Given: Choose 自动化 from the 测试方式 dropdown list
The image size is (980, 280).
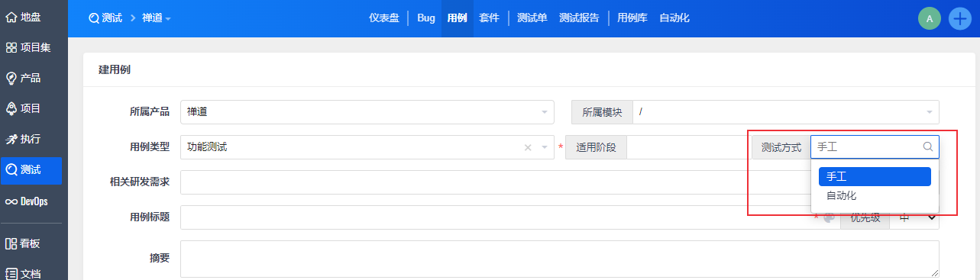Looking at the screenshot, I should [875, 195].
